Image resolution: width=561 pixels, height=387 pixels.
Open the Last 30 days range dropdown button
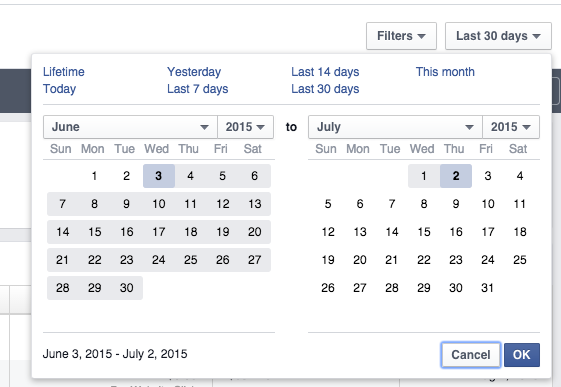(498, 36)
